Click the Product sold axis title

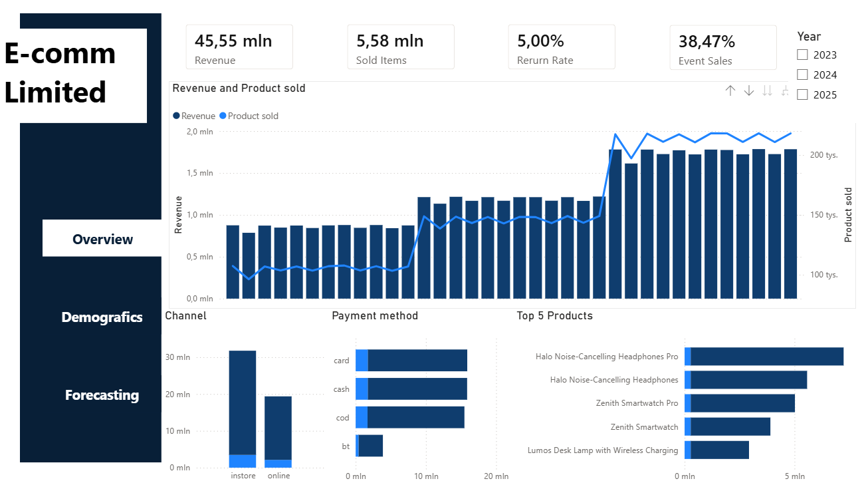(x=848, y=214)
